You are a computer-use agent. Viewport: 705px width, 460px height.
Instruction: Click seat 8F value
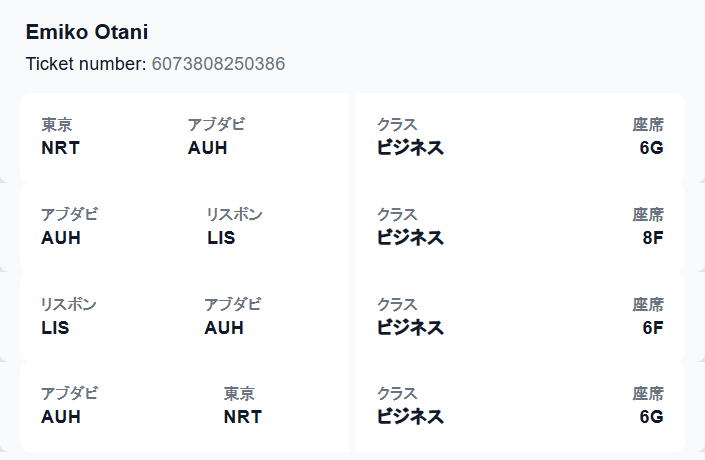653,237
